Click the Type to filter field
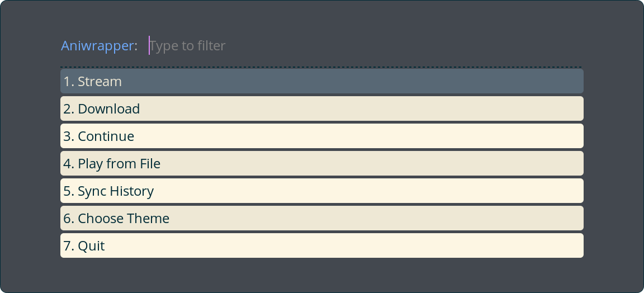This screenshot has height=293, width=644. (363, 45)
